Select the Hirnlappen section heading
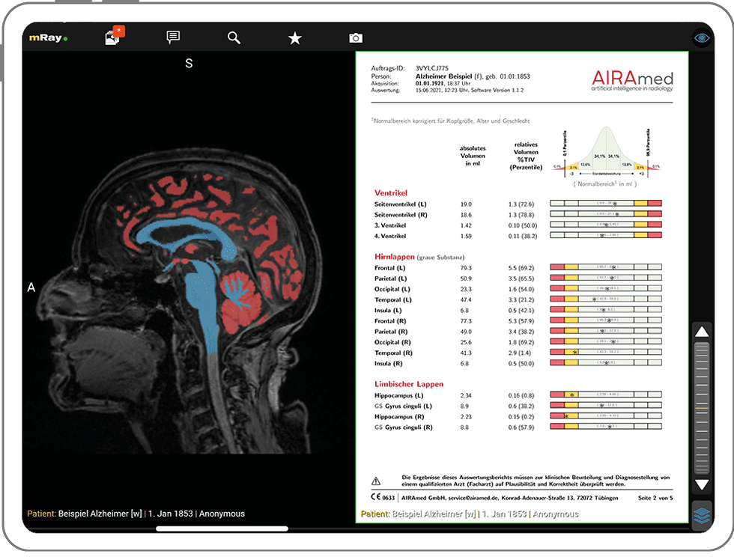This screenshot has height=560, width=734. click(x=395, y=256)
